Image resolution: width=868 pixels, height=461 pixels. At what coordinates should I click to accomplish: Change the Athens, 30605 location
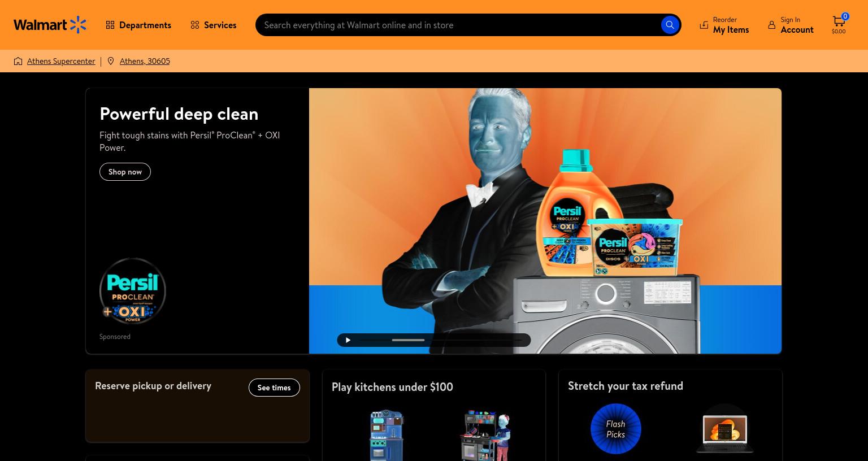(145, 61)
